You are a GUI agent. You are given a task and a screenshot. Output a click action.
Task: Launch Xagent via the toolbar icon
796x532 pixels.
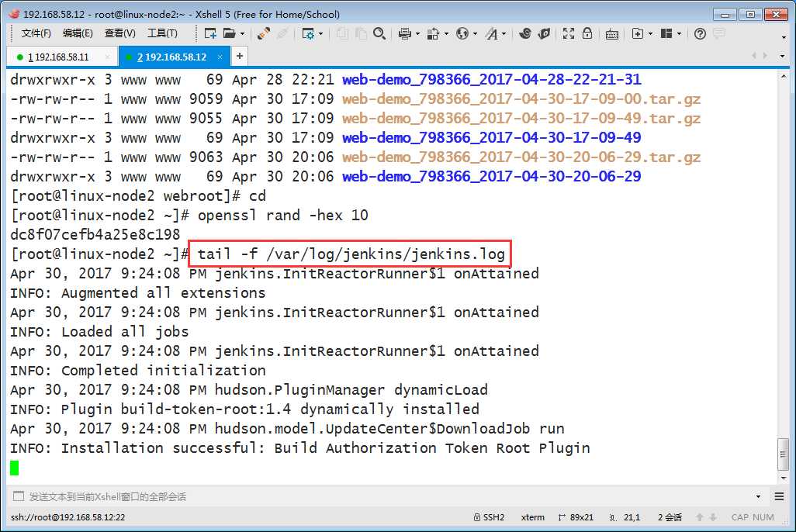(544, 33)
